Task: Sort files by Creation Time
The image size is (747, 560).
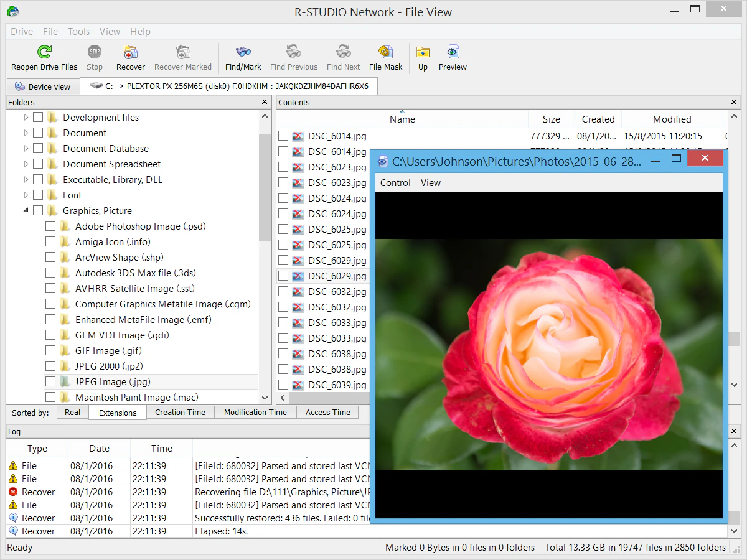Action: [180, 412]
